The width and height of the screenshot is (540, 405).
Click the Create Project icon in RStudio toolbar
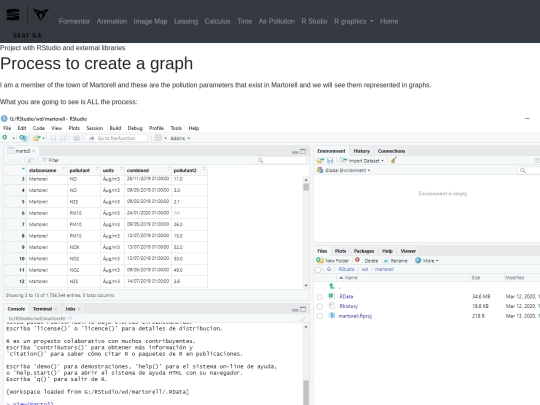tap(23, 138)
